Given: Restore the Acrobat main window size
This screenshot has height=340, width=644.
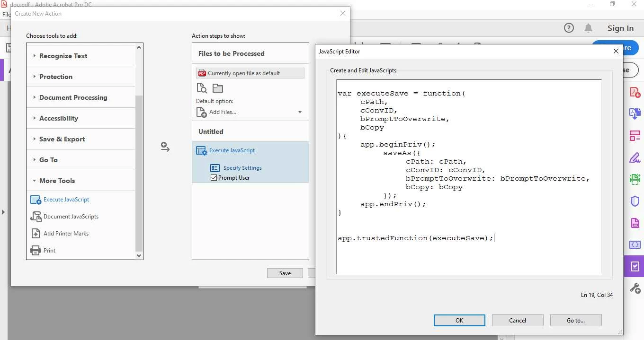Looking at the screenshot, I should pyautogui.click(x=612, y=4).
